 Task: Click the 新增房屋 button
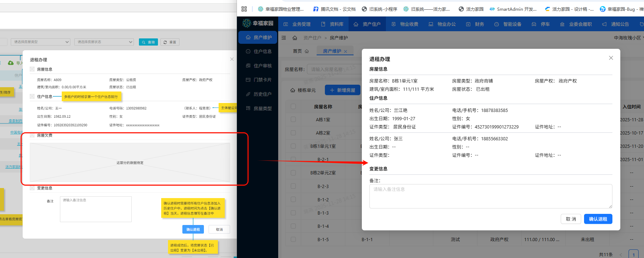click(342, 90)
